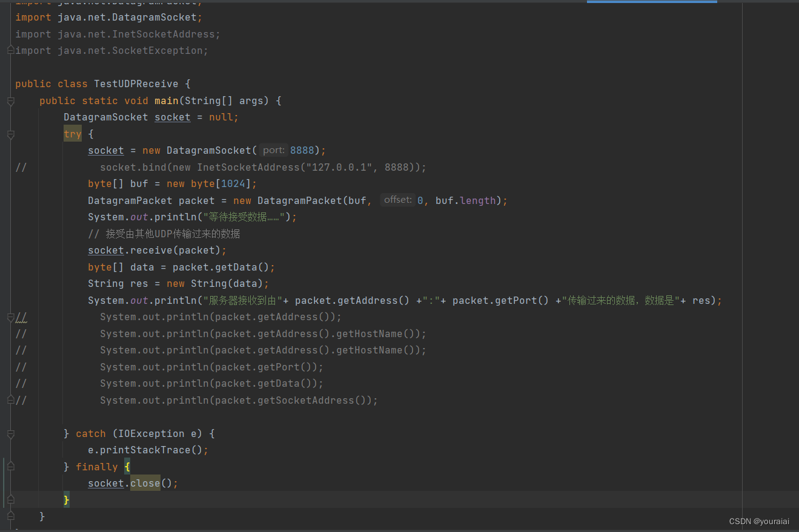Click the number 1024 in byte array
Screen dimensions: 799x532
click(233, 183)
